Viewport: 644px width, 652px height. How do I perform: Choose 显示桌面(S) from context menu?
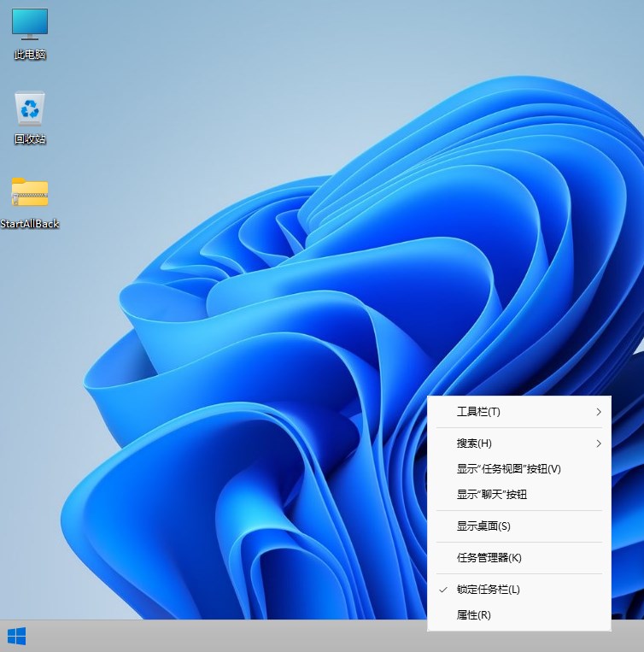point(519,526)
